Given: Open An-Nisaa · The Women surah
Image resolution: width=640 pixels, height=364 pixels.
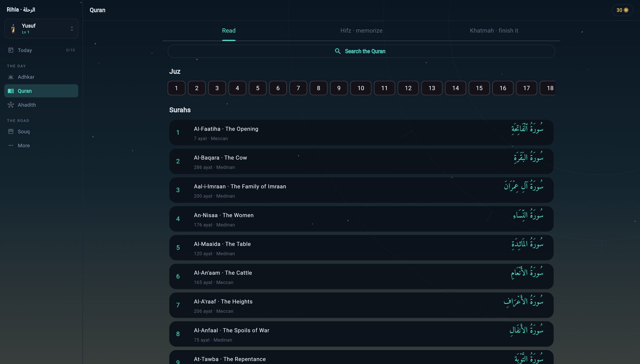Looking at the screenshot, I should pyautogui.click(x=361, y=219).
